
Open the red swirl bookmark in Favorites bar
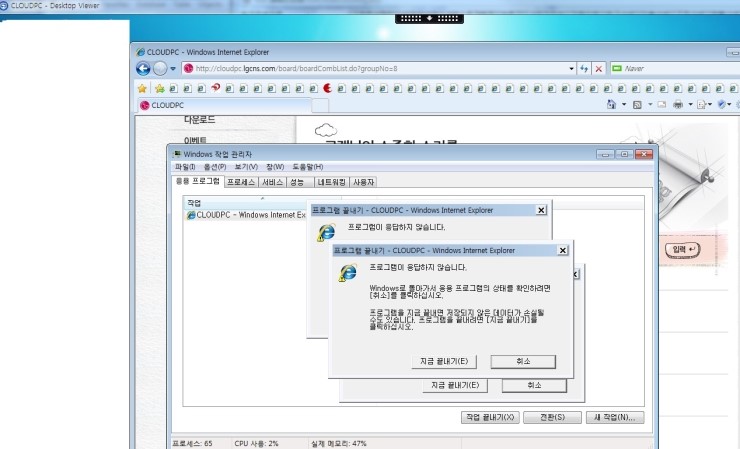pyautogui.click(x=215, y=88)
